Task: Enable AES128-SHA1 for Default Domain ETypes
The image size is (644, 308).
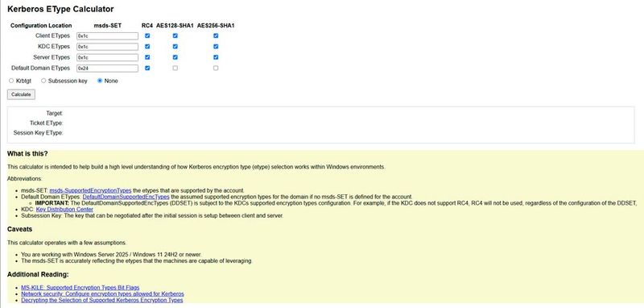Action: pyautogui.click(x=175, y=69)
